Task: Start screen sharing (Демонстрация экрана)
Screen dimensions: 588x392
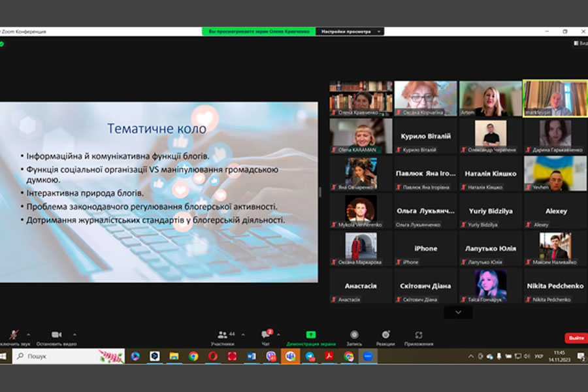Action: pos(310,336)
